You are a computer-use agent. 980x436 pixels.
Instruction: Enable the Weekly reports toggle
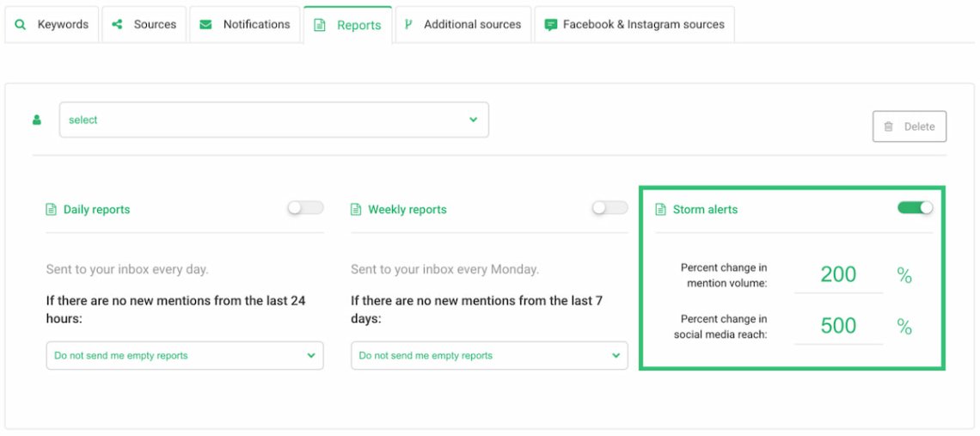coord(610,207)
